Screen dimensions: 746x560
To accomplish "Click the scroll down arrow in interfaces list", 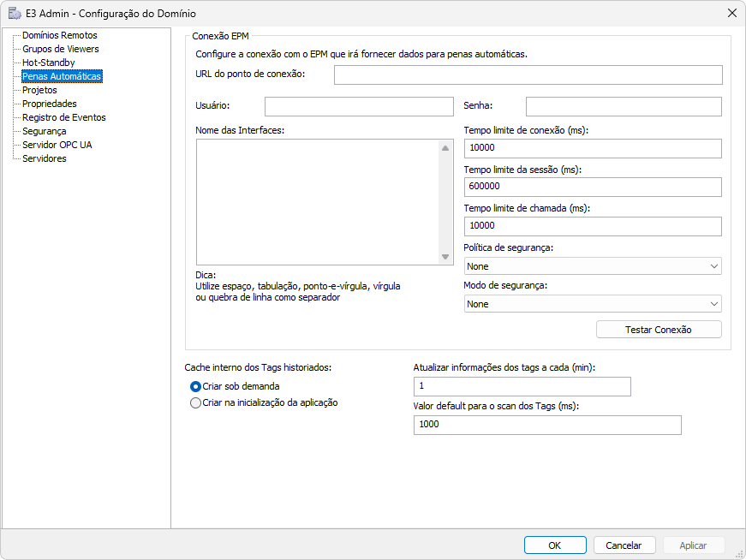I will tap(445, 257).
